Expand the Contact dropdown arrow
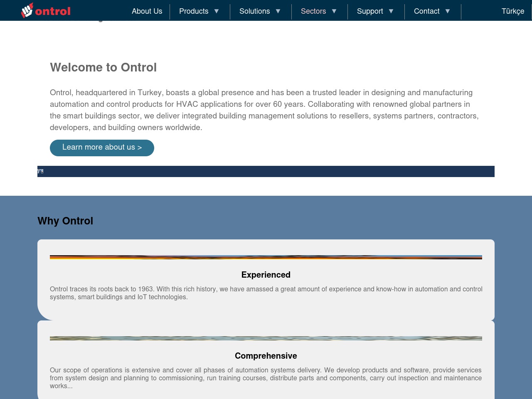 pyautogui.click(x=448, y=11)
